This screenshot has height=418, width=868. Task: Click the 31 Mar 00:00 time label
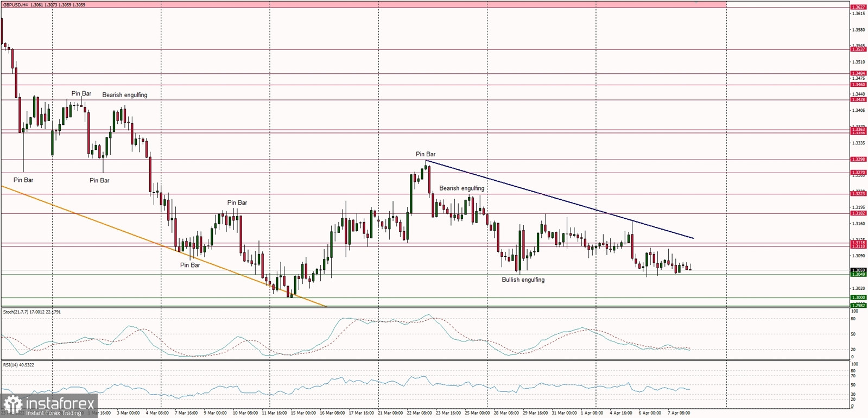564,413
